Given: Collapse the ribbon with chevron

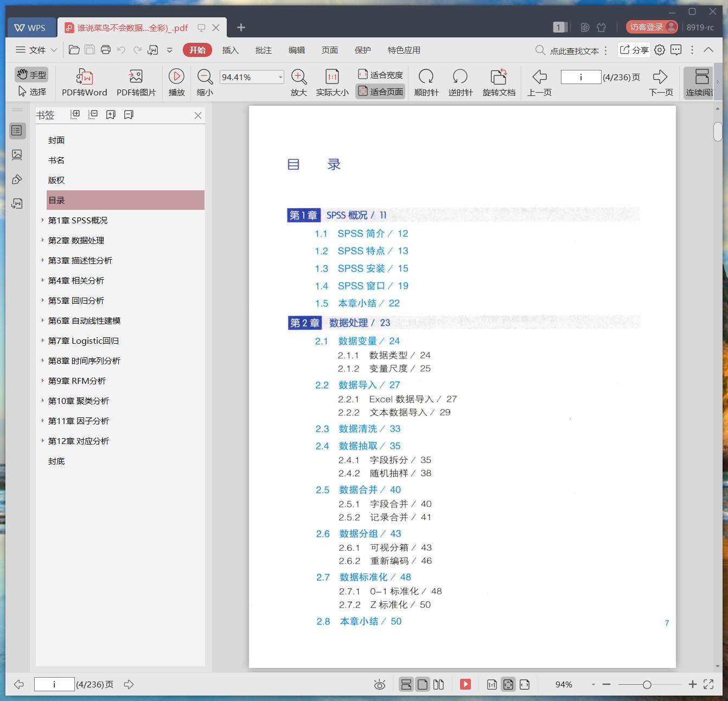Looking at the screenshot, I should 708,49.
